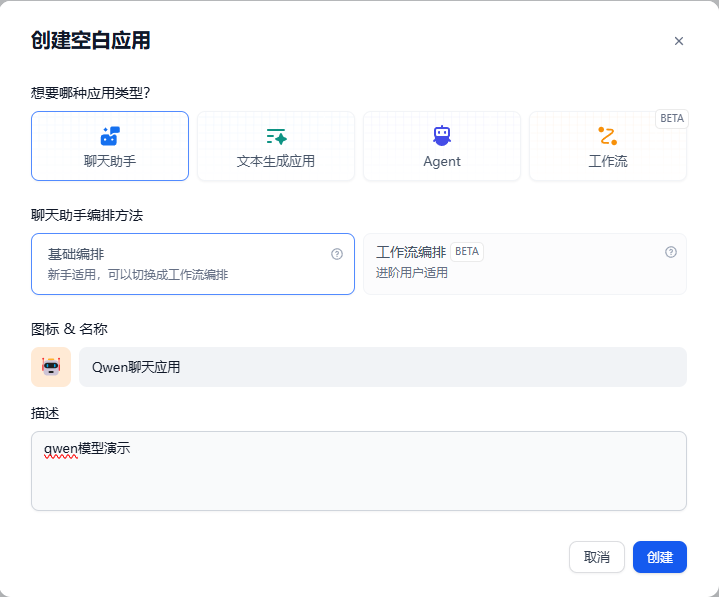
Task: Click the BETA badge beside 工作流编排
Action: [467, 251]
